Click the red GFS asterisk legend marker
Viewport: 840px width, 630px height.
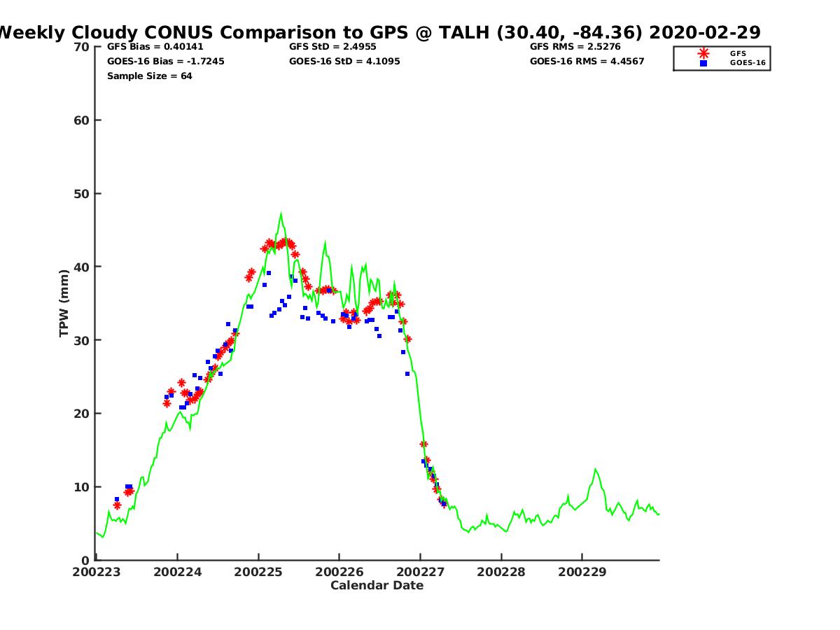pyautogui.click(x=703, y=53)
